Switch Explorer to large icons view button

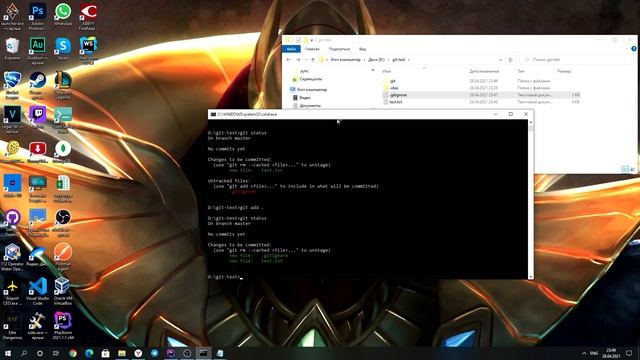tap(632, 169)
